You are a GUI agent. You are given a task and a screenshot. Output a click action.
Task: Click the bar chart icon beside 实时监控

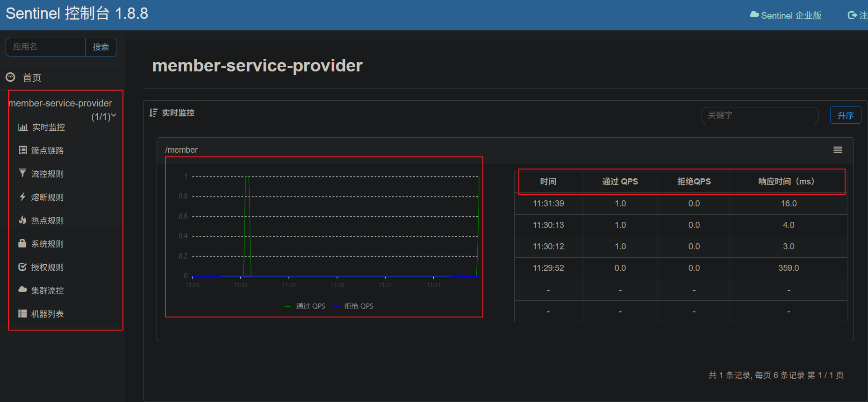click(22, 127)
